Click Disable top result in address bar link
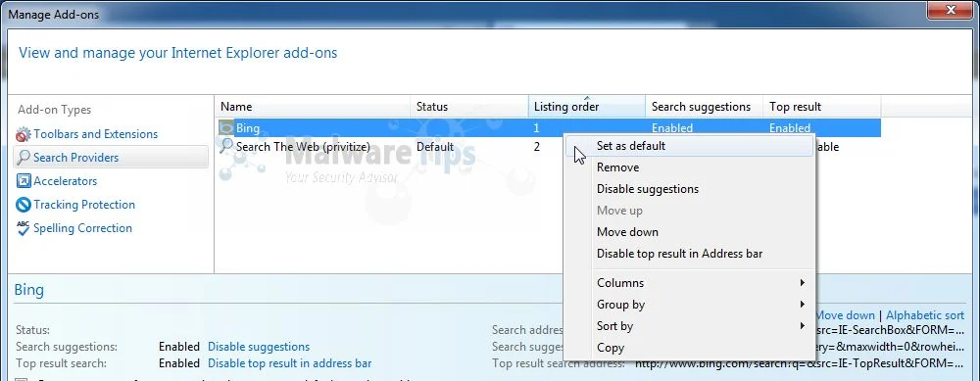The height and width of the screenshot is (381, 980). click(x=289, y=363)
